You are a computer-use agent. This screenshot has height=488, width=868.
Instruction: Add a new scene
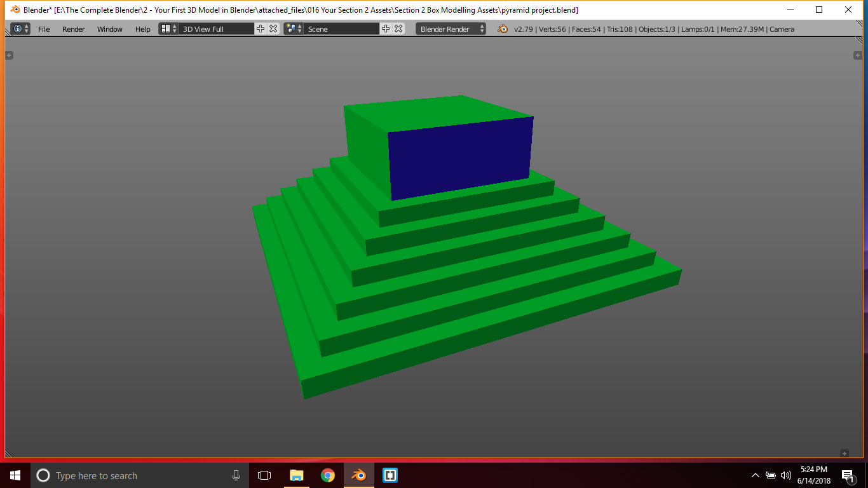[x=386, y=29]
